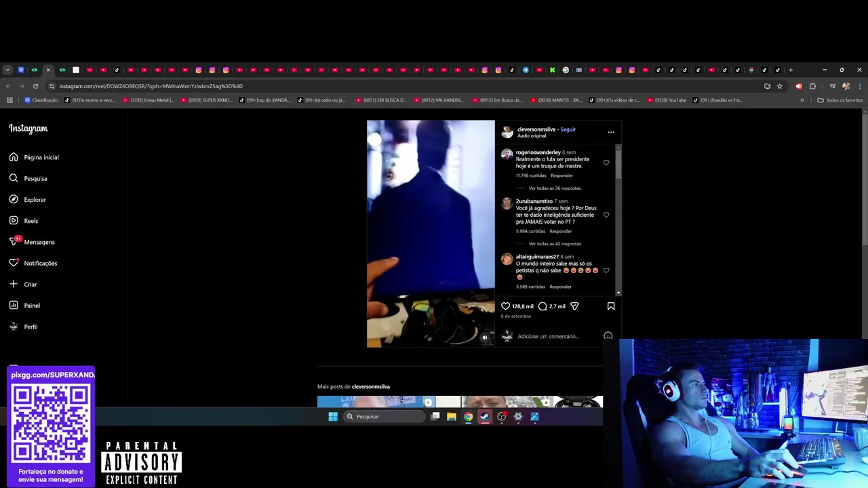Open Mensagens in the Instagram sidebar

point(32,242)
